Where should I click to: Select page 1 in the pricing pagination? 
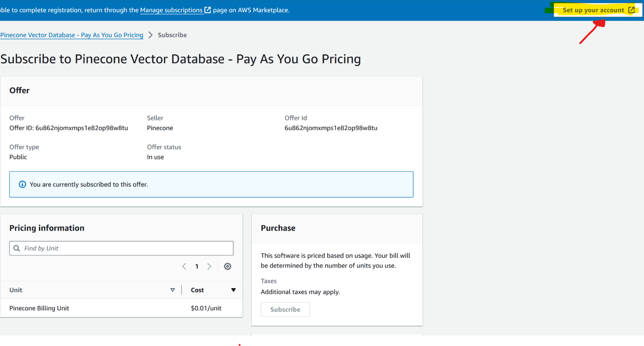(x=197, y=267)
